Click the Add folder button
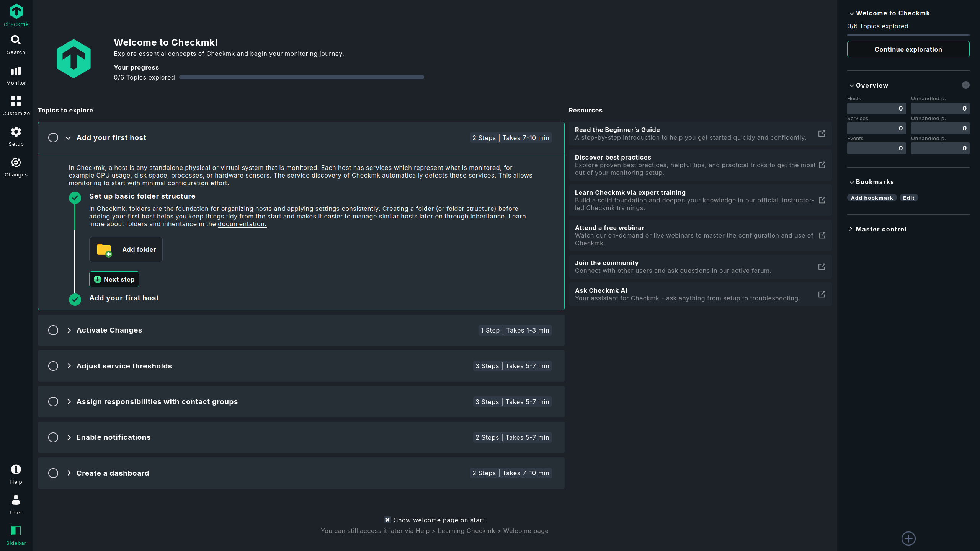 126,249
